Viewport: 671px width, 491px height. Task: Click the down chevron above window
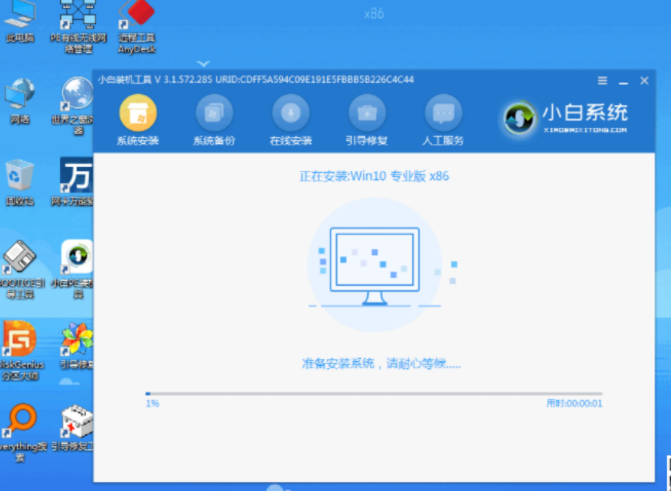203,64
